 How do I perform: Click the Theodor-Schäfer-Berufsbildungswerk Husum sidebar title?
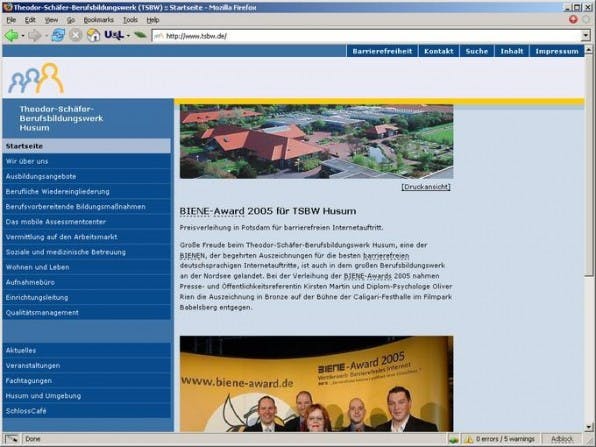point(61,119)
